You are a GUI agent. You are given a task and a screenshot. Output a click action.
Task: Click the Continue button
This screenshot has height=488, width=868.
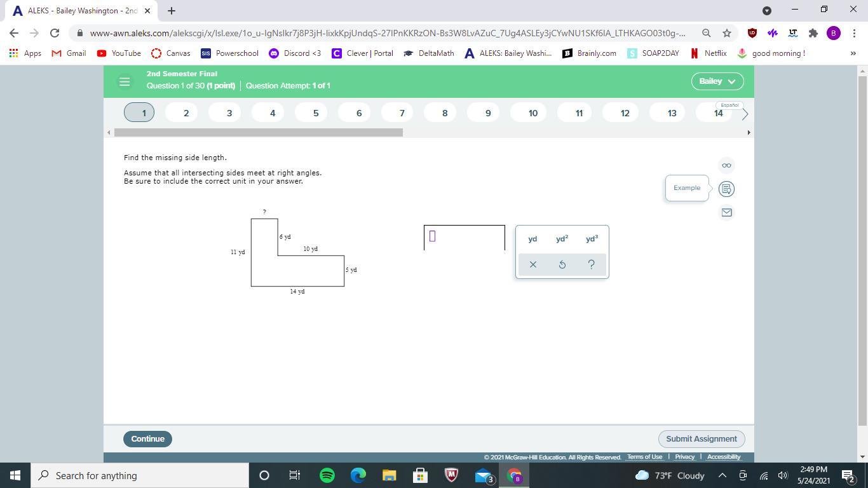[147, 439]
